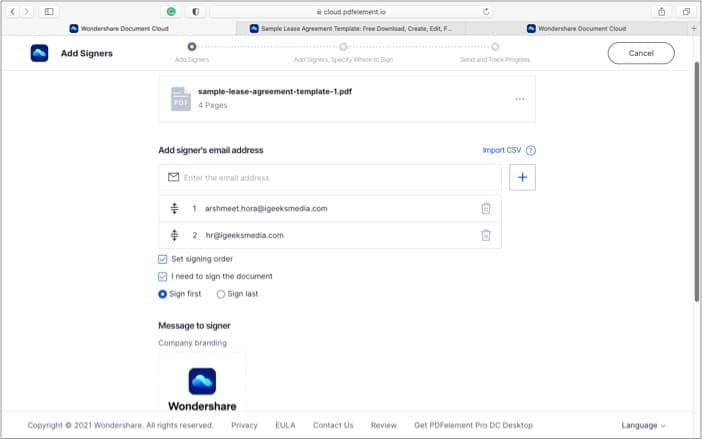Select the Sign first radio option
The image size is (702, 439).
(x=163, y=294)
